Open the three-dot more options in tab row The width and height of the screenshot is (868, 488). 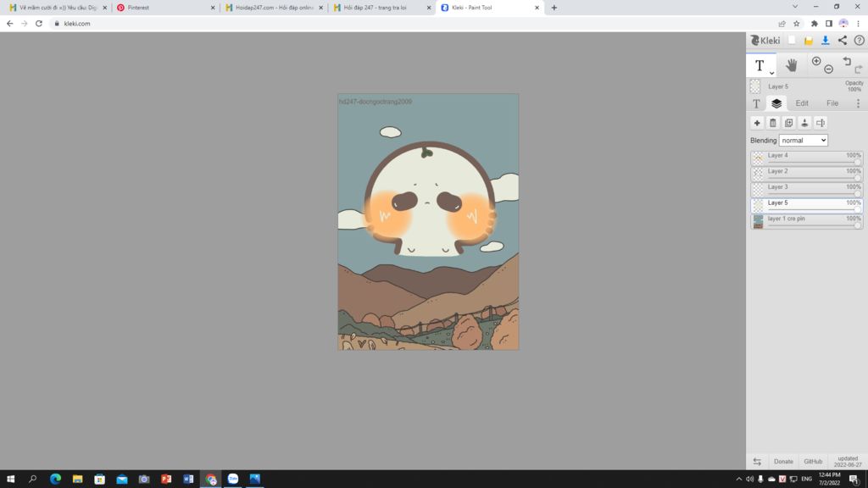[x=858, y=103]
